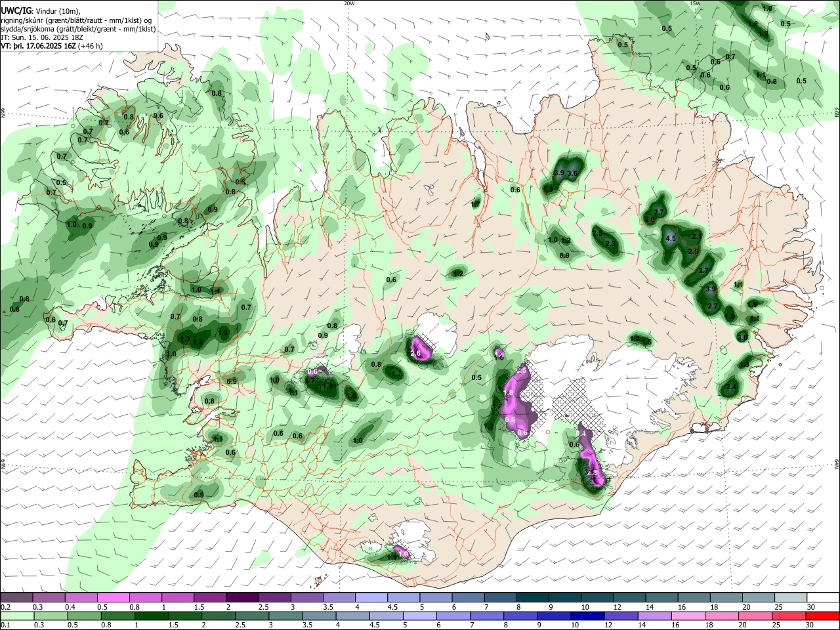The height and width of the screenshot is (630, 840).
Task: Select the light grey swatch labelled 25 in upper row
Action: pos(791,598)
